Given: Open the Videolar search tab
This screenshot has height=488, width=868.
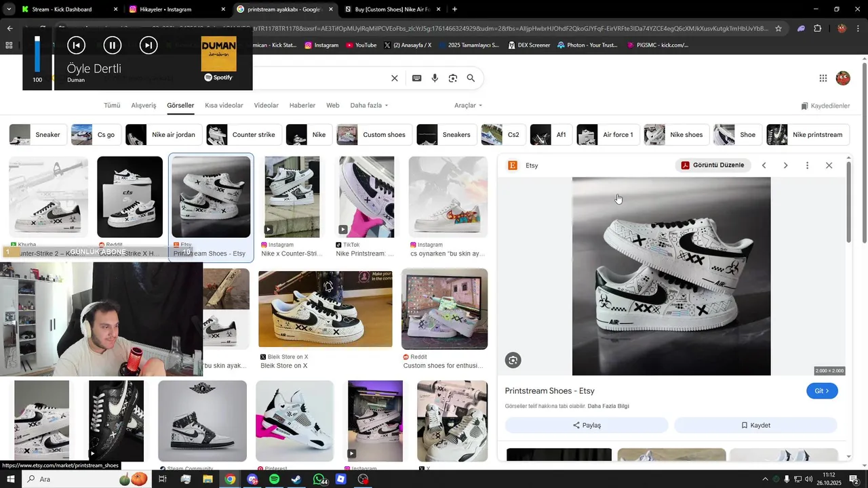Looking at the screenshot, I should pyautogui.click(x=267, y=105).
